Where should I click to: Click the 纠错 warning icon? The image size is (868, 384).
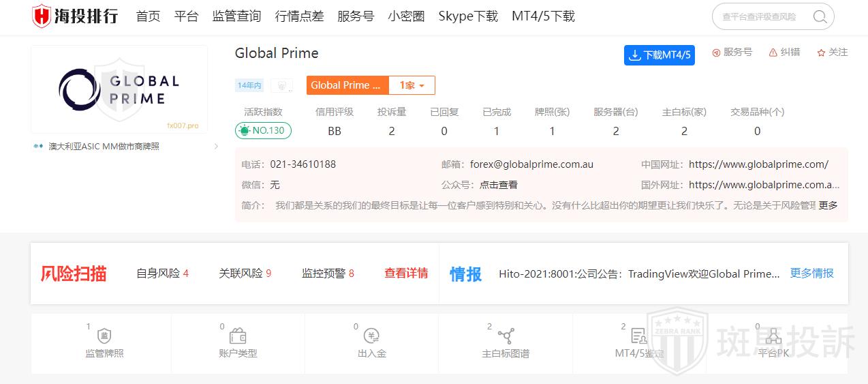pos(773,53)
